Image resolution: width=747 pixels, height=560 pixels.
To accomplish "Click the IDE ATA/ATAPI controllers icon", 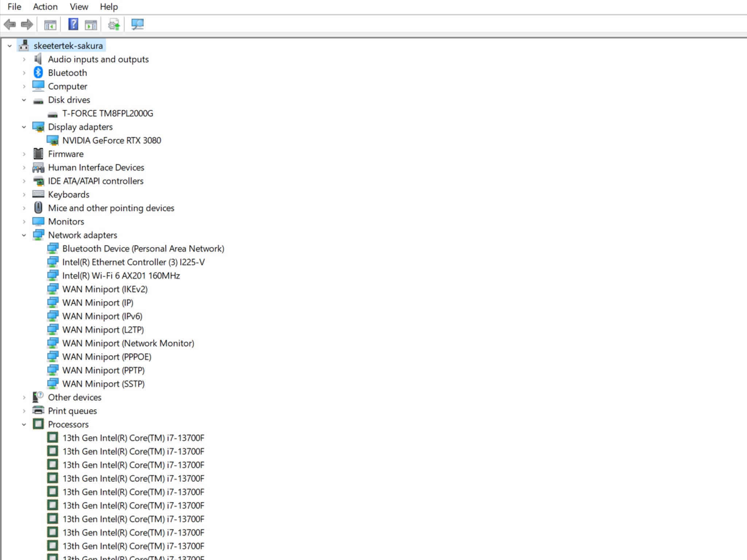I will click(38, 181).
